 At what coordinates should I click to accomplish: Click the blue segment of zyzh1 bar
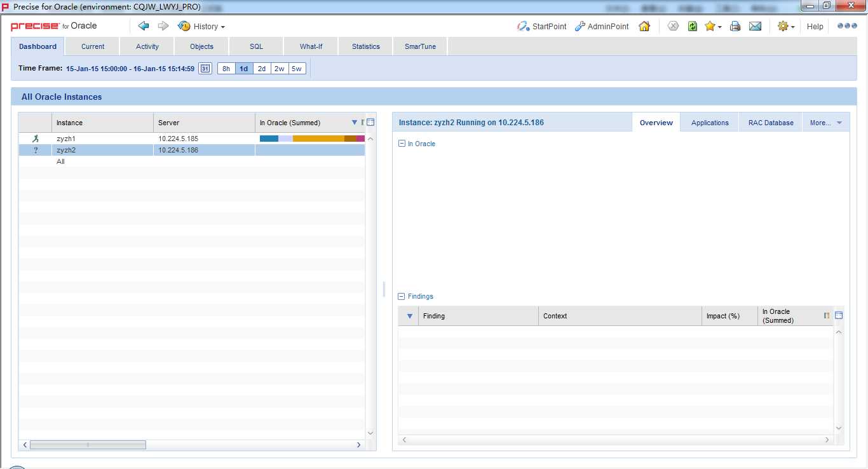(269, 139)
